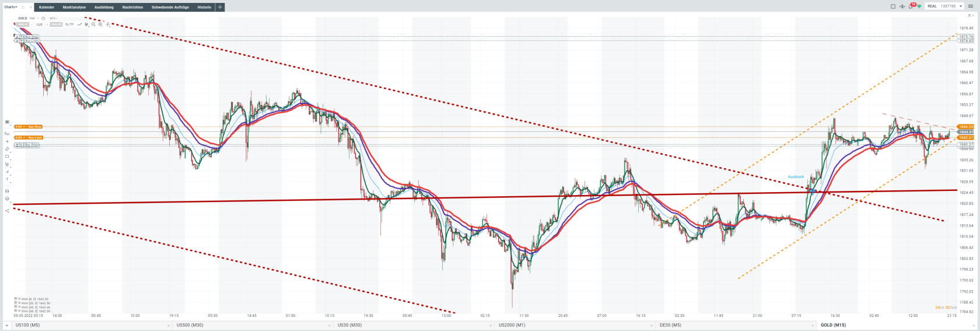980x331 pixels.
Task: Check the green connection status icon
Action: (919, 6)
